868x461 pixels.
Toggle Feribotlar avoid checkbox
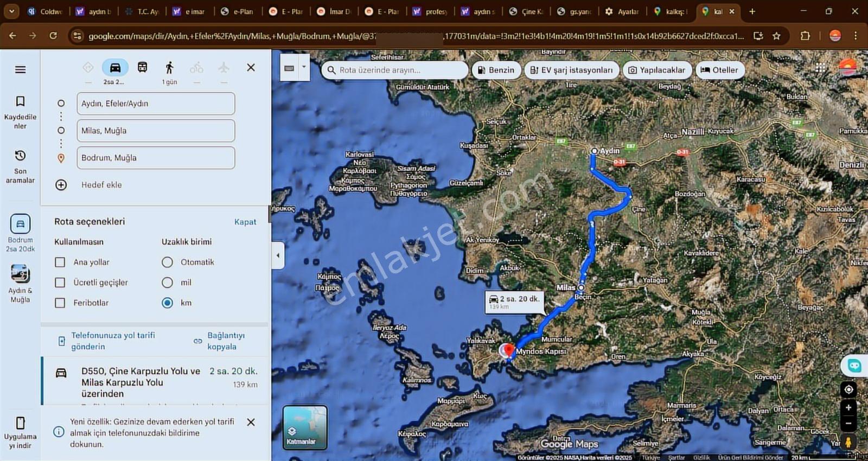[60, 303]
